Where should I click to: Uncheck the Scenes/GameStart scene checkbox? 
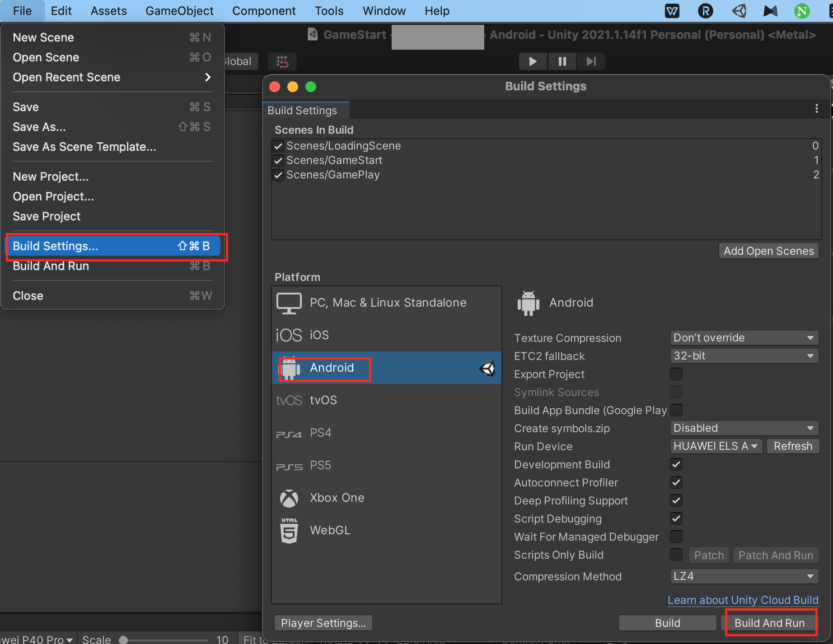(x=279, y=161)
